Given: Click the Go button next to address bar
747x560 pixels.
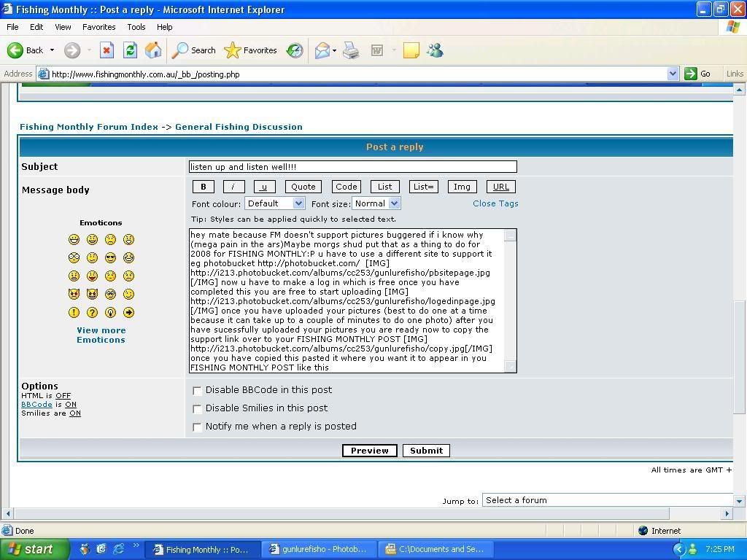Looking at the screenshot, I should [698, 74].
